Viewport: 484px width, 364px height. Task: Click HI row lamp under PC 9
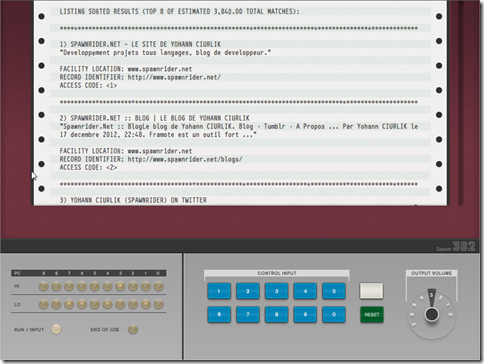click(x=43, y=286)
